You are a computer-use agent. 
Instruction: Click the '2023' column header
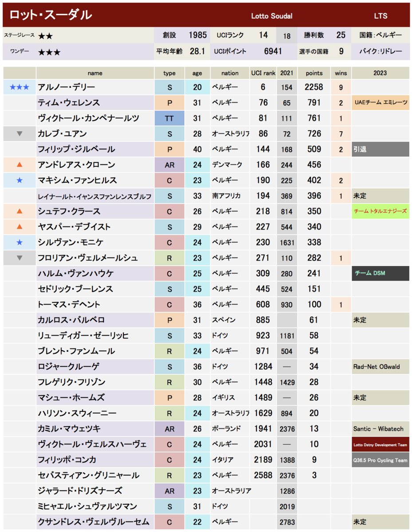pos(380,73)
